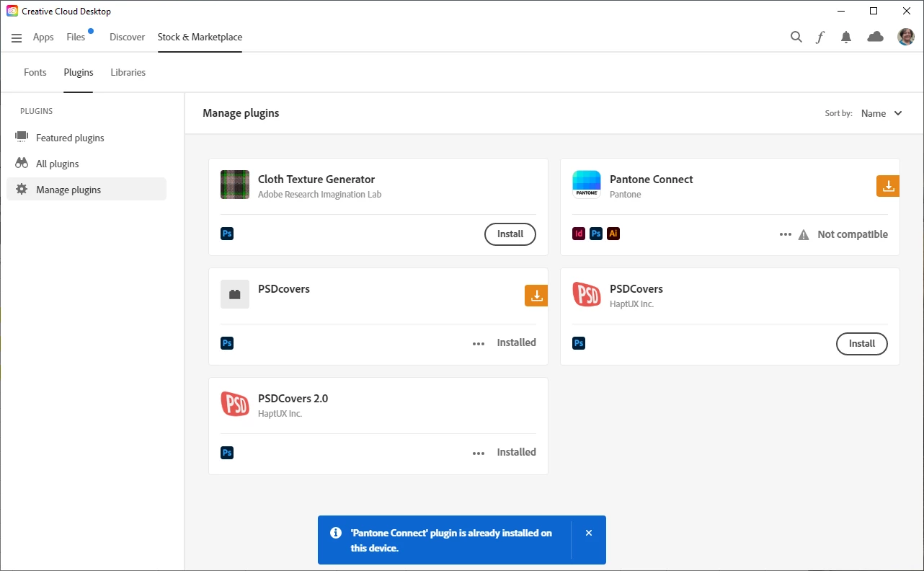Switch to the Fonts tab

coord(35,72)
